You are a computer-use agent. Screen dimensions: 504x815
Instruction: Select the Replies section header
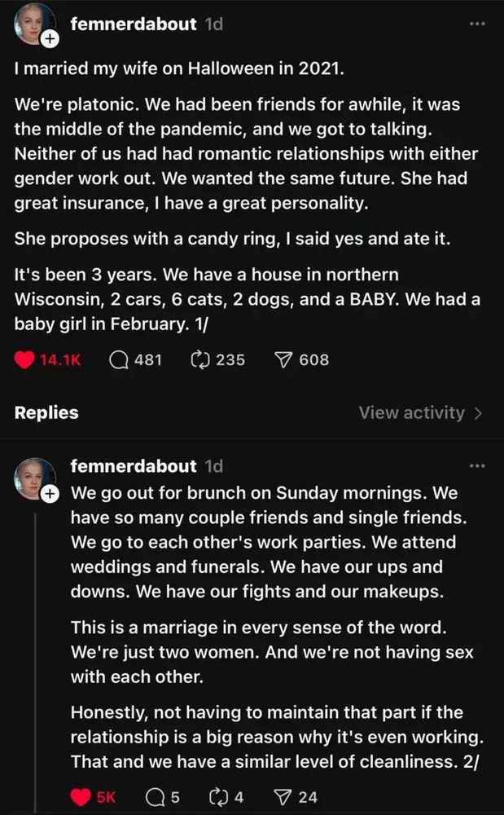pyautogui.click(x=46, y=412)
